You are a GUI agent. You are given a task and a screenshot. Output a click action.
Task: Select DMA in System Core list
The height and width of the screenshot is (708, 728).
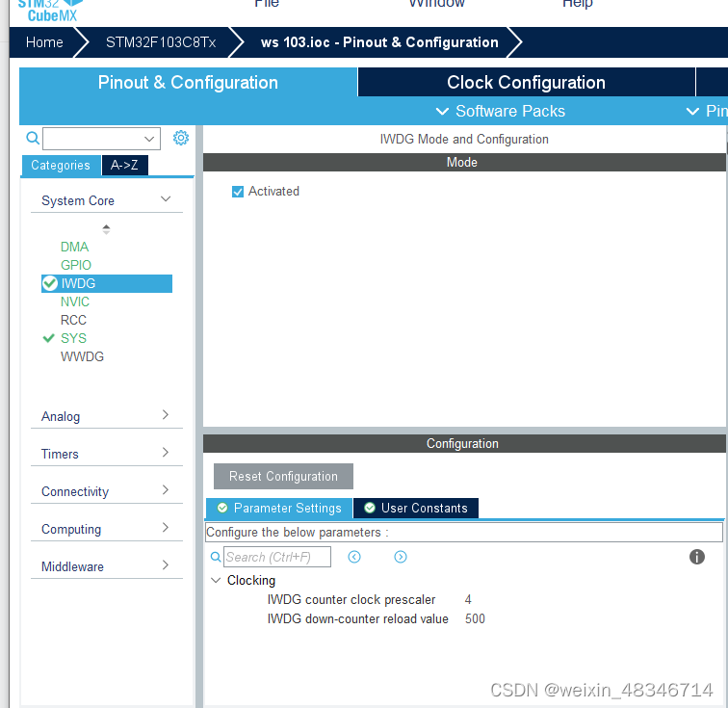pyautogui.click(x=74, y=247)
